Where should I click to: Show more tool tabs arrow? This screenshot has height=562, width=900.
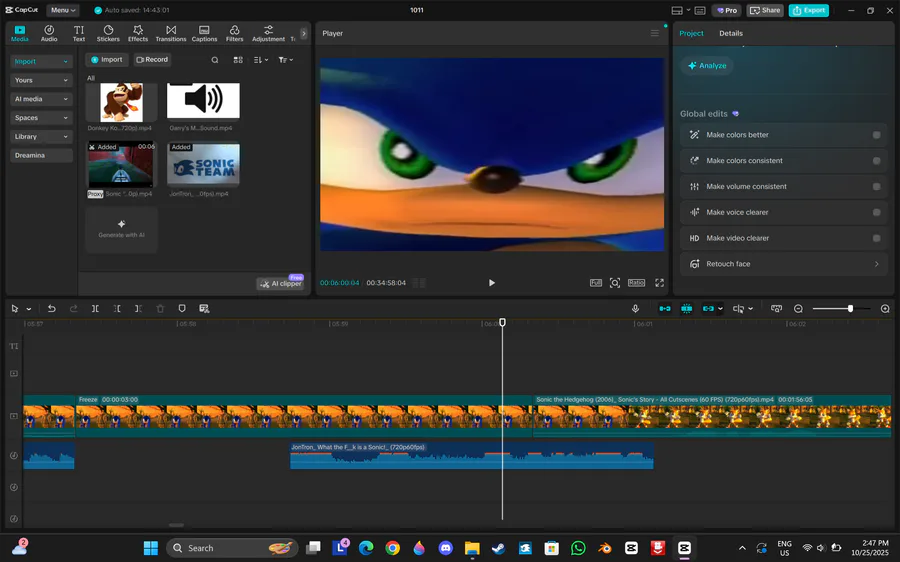(304, 34)
